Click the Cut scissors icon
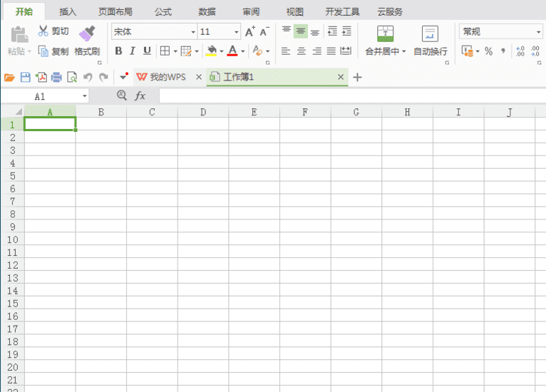This screenshot has width=546, height=392. 43,31
